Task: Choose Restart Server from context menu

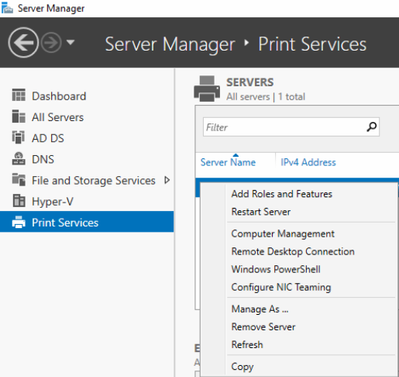Action: (x=261, y=212)
